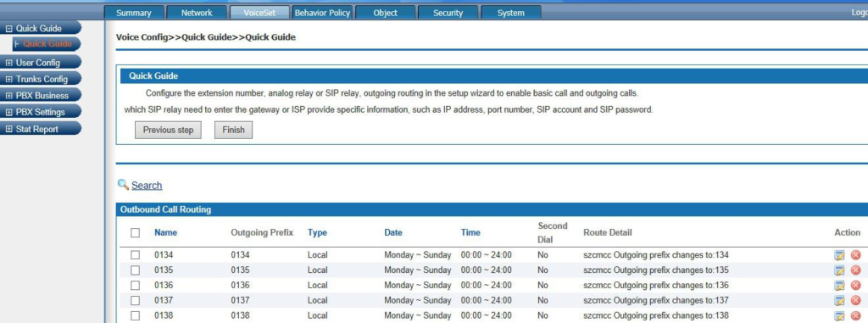868x323 pixels.
Task: Check the box for route 0137
Action: 135,300
